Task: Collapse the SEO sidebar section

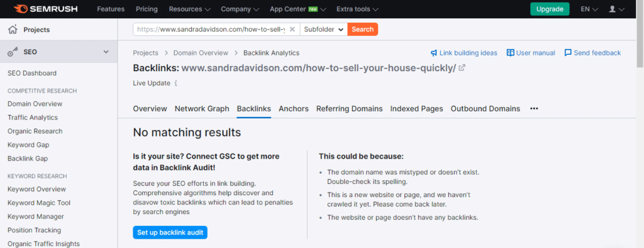Action: click(x=106, y=52)
